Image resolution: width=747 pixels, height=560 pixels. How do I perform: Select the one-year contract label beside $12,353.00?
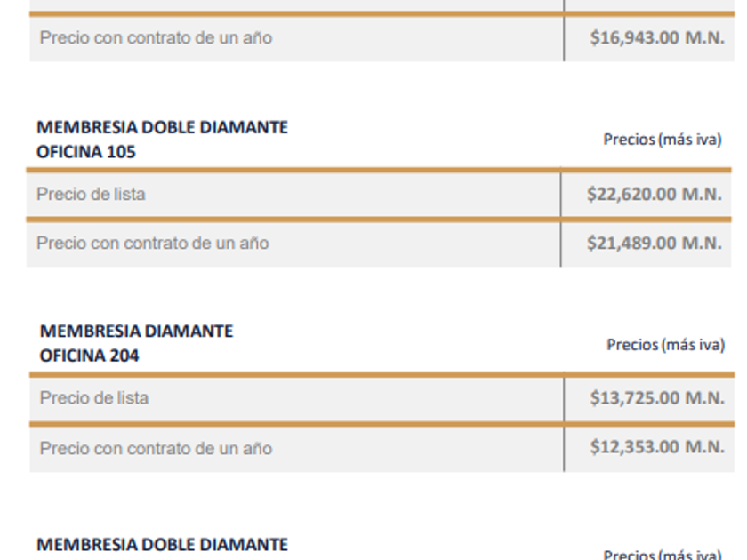pyautogui.click(x=156, y=448)
